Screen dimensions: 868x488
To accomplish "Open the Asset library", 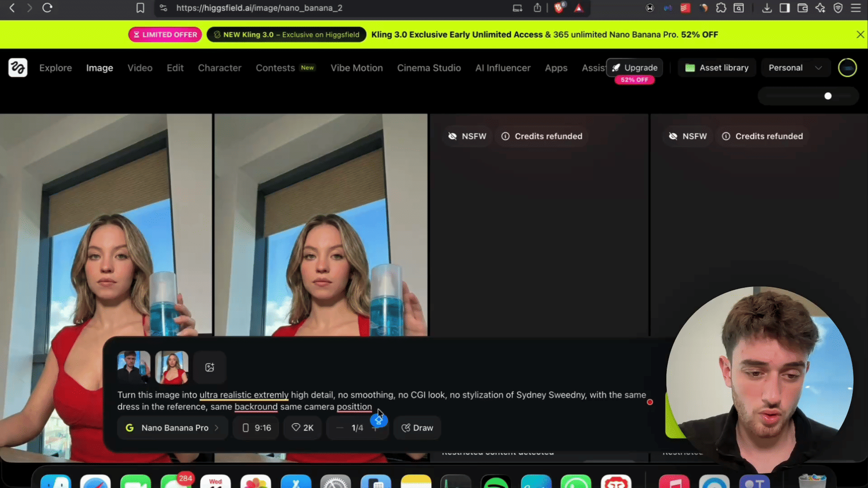I will [717, 68].
